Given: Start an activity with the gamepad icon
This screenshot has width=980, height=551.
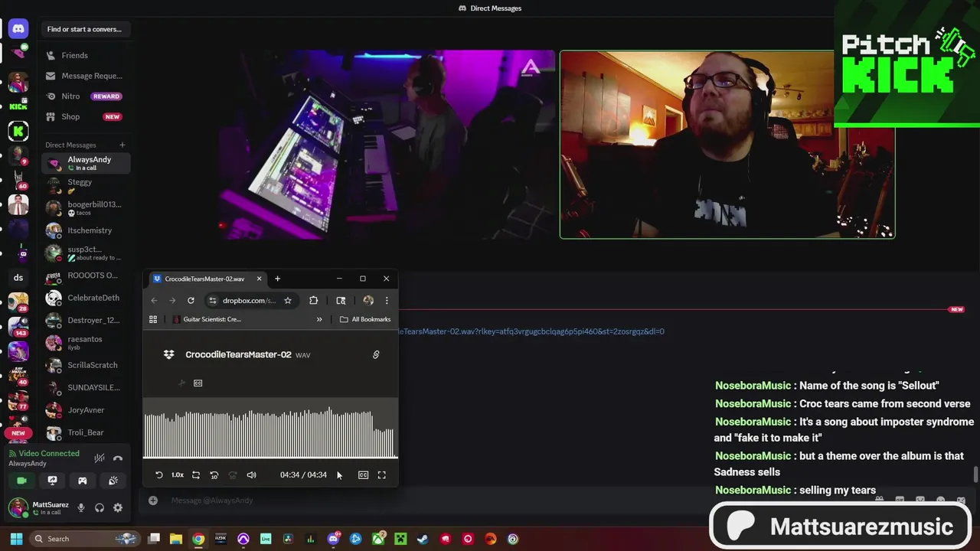Looking at the screenshot, I should [x=83, y=481].
